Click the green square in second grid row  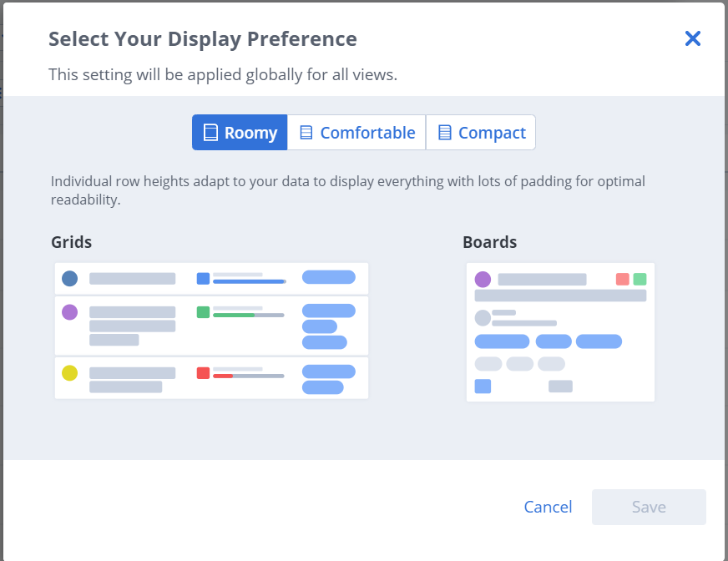click(203, 312)
